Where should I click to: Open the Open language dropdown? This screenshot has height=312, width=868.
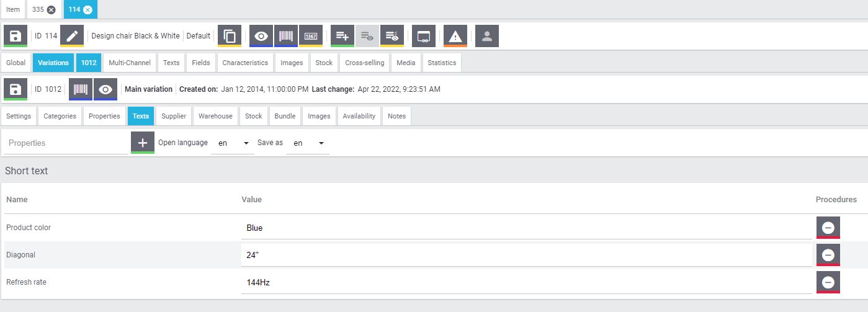click(x=233, y=143)
